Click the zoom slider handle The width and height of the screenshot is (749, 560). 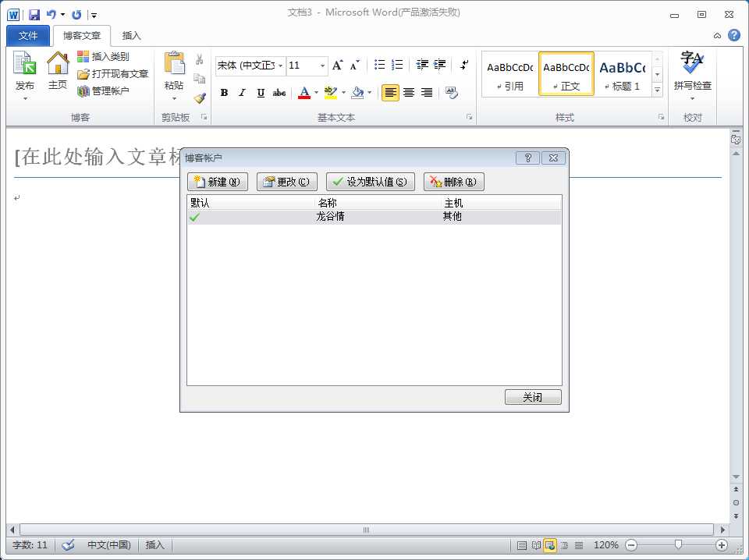click(678, 544)
